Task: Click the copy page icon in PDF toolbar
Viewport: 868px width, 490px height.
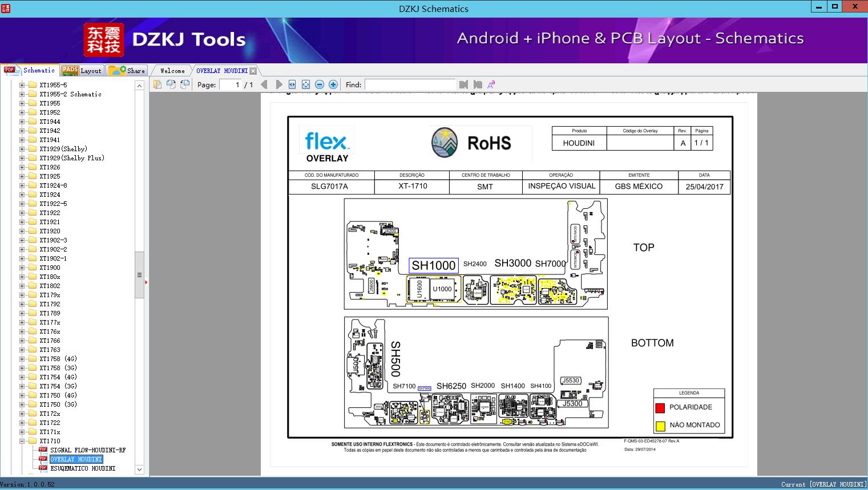Action: click(158, 84)
